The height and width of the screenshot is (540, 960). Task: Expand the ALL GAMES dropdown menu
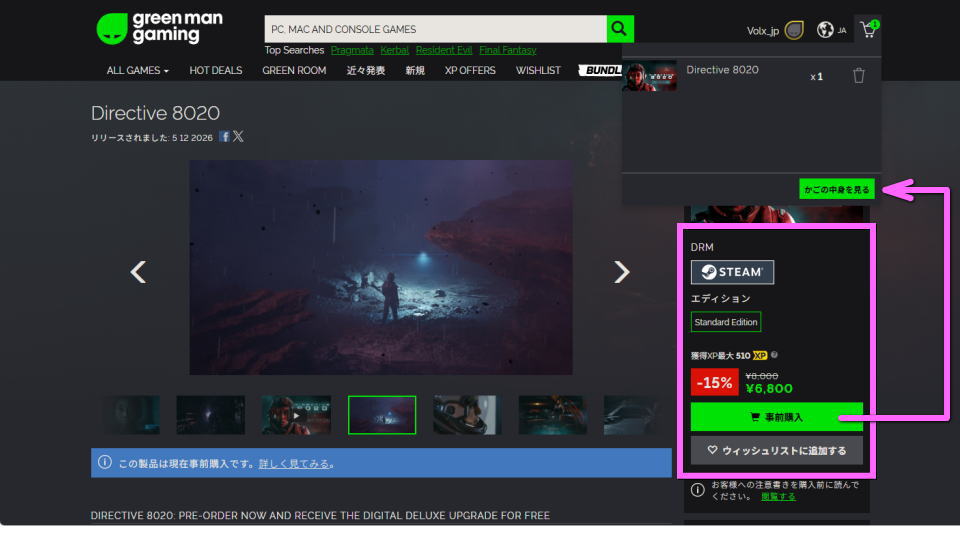click(x=138, y=71)
